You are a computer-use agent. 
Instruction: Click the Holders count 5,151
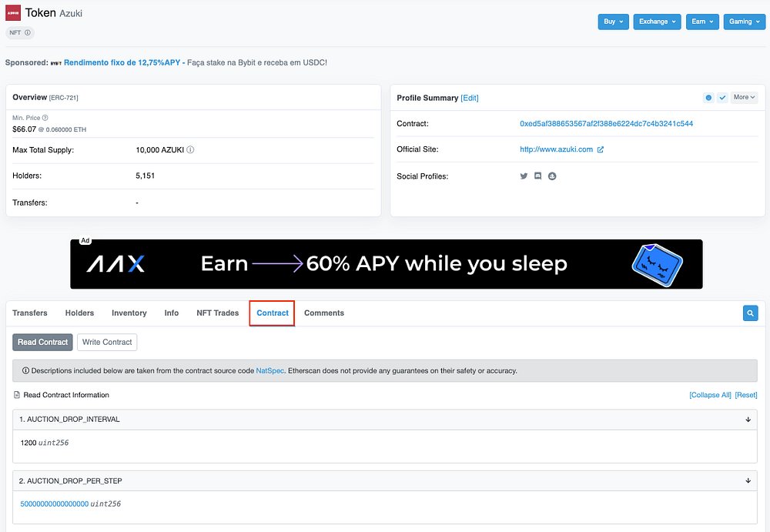coord(146,176)
